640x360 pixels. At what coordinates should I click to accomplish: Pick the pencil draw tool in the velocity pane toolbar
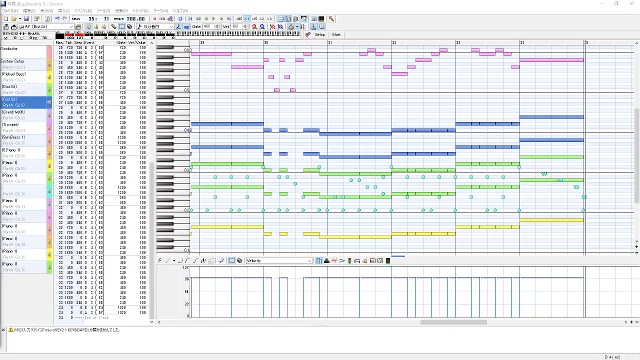click(160, 260)
